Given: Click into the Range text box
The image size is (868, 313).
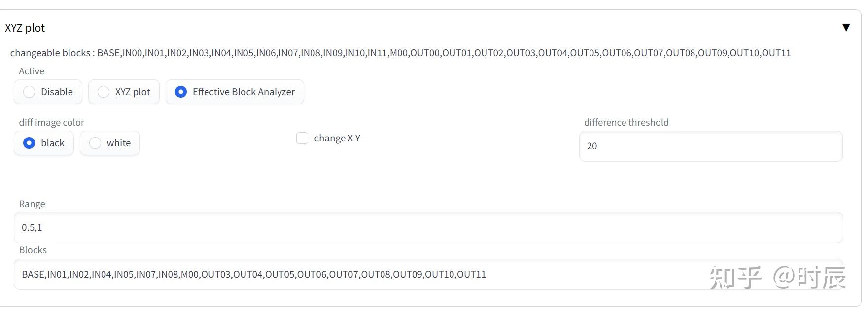Looking at the screenshot, I should point(428,228).
